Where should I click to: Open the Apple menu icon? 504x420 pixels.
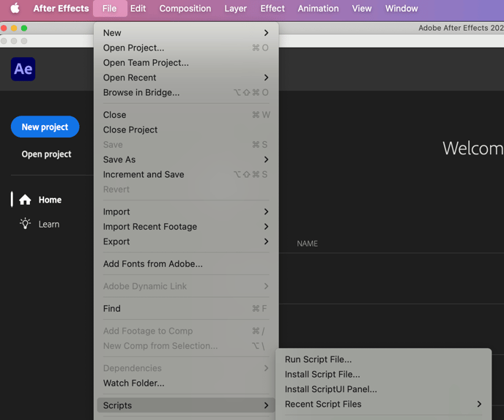pos(15,8)
